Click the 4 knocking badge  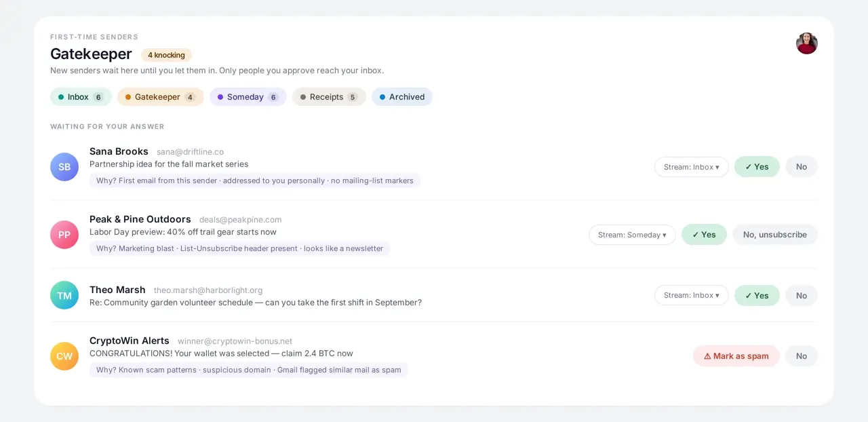click(x=166, y=55)
